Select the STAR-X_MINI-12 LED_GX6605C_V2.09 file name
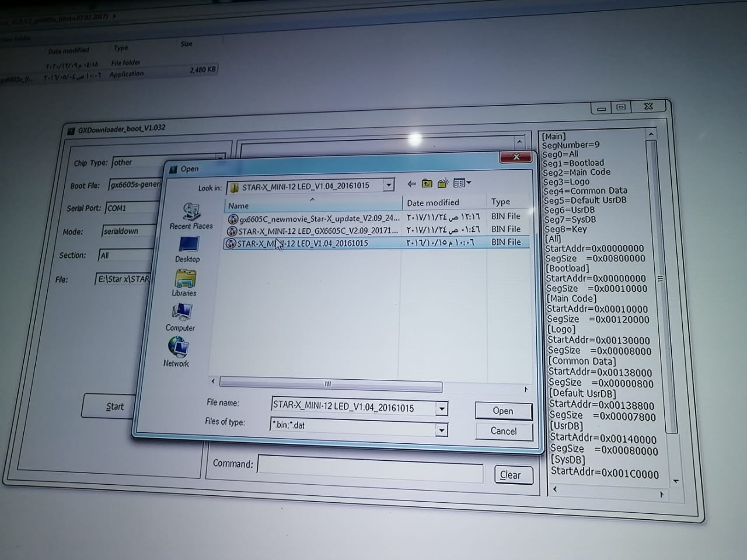Screen dimensions: 747x560 point(319,231)
